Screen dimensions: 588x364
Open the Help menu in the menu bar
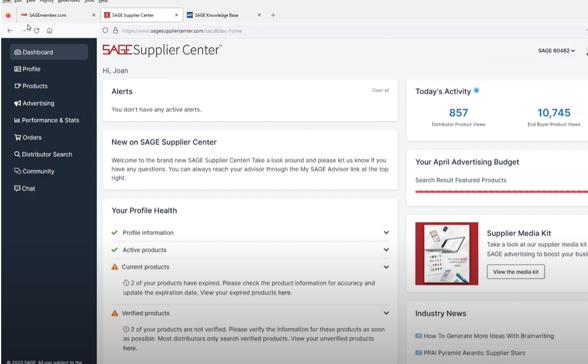pyautogui.click(x=103, y=1)
